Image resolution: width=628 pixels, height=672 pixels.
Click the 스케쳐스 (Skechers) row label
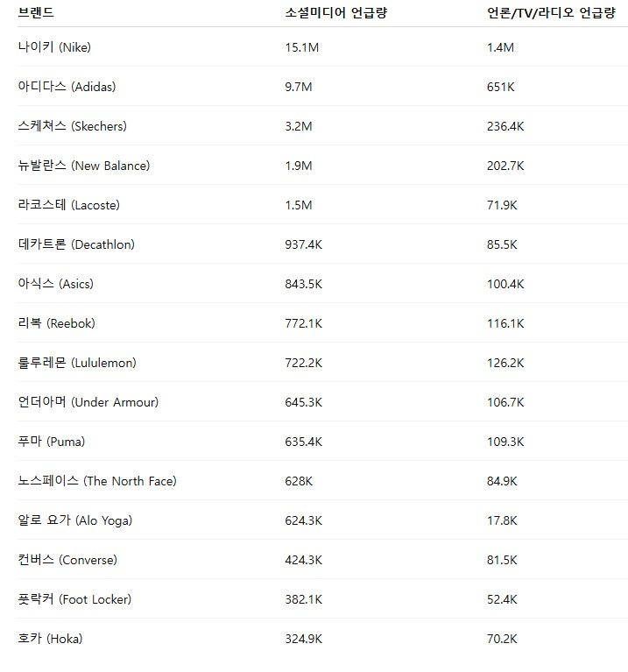coord(73,125)
